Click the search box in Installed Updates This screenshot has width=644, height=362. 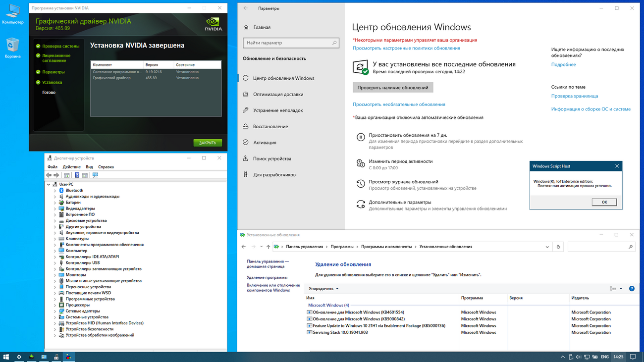coord(601,247)
